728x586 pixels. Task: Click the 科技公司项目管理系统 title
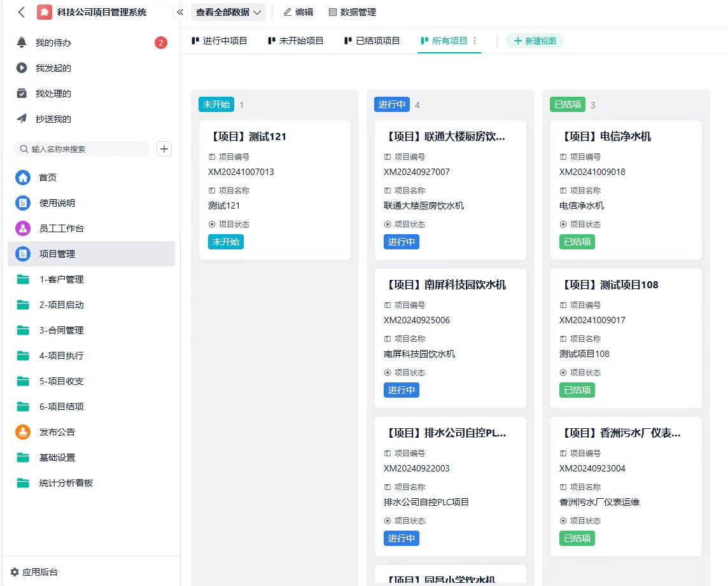pyautogui.click(x=102, y=12)
